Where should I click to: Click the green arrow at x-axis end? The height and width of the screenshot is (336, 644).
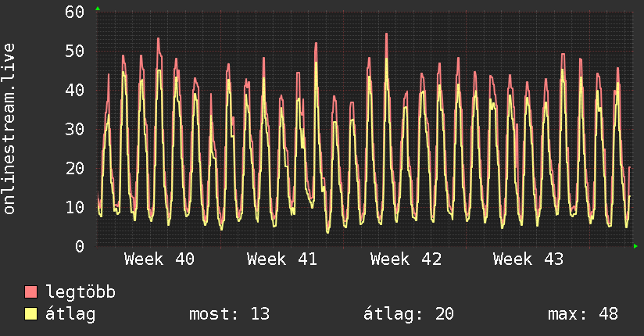[x=635, y=246]
